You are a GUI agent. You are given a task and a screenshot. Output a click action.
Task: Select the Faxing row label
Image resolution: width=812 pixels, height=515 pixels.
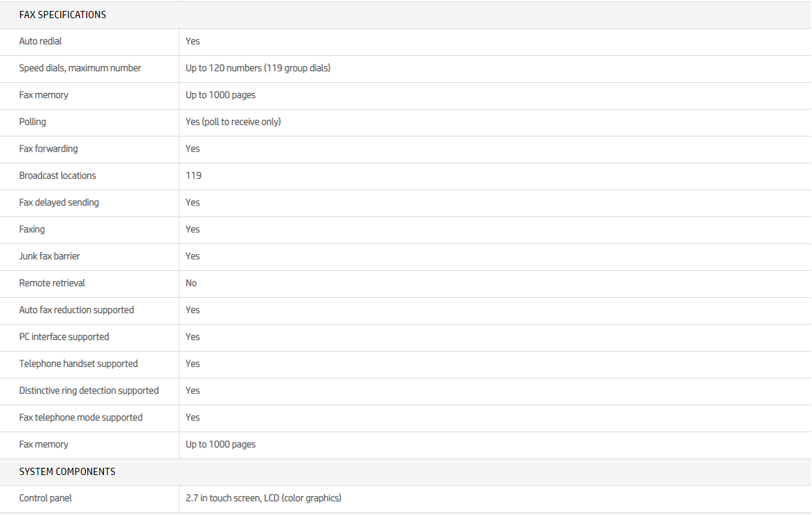click(x=32, y=230)
